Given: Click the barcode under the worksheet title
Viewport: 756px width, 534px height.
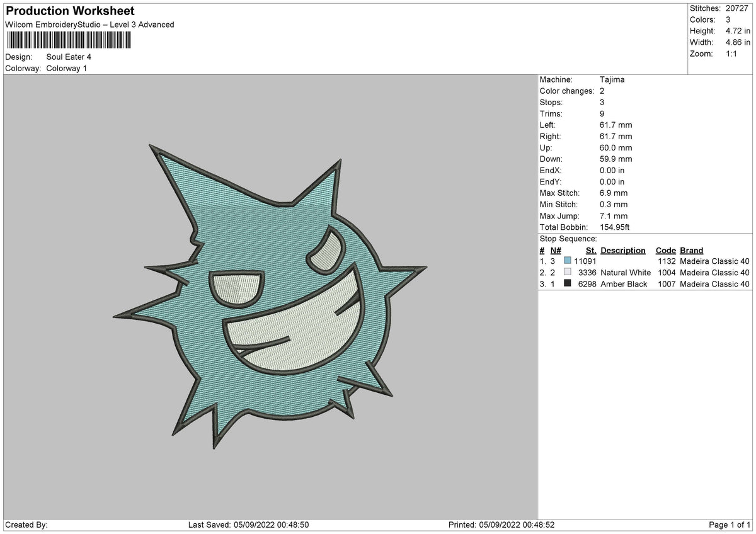Looking at the screenshot, I should tap(69, 40).
